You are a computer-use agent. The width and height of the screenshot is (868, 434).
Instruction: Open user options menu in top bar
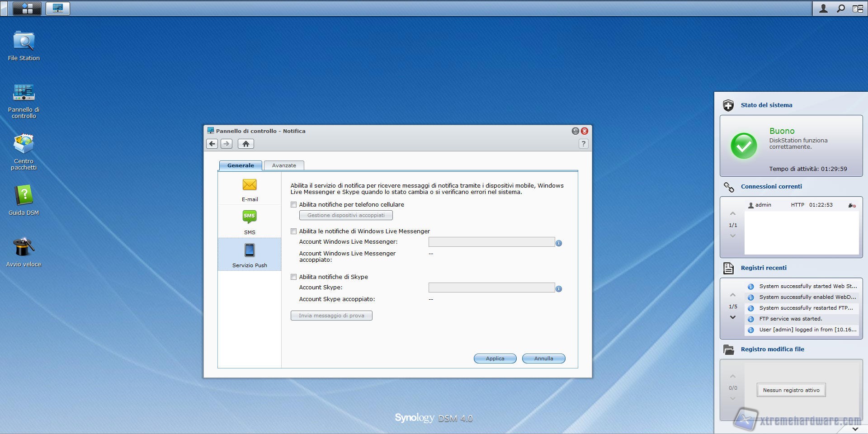823,9
